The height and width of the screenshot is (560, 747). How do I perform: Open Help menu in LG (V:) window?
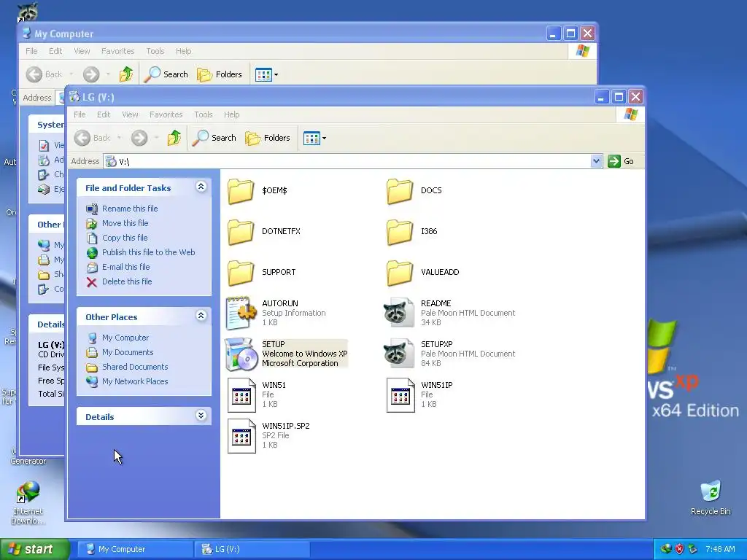pyautogui.click(x=231, y=114)
